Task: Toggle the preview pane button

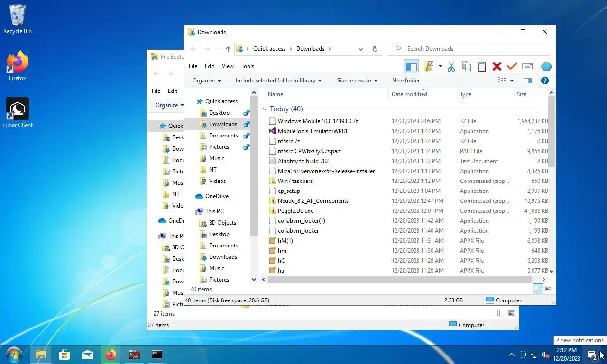Action: (528, 81)
